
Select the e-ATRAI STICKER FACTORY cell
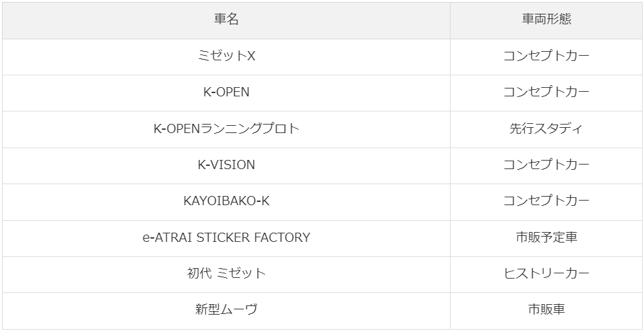pos(226,239)
